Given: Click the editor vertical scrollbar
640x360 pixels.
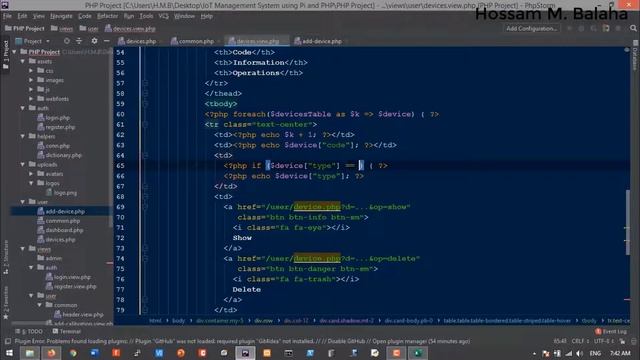Looking at the screenshot, I should (628, 222).
